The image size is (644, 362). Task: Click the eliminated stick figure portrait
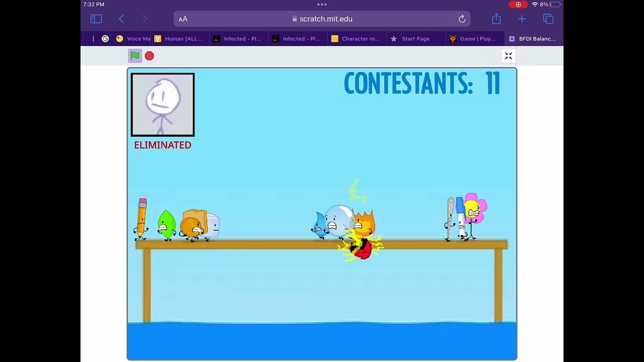click(163, 105)
